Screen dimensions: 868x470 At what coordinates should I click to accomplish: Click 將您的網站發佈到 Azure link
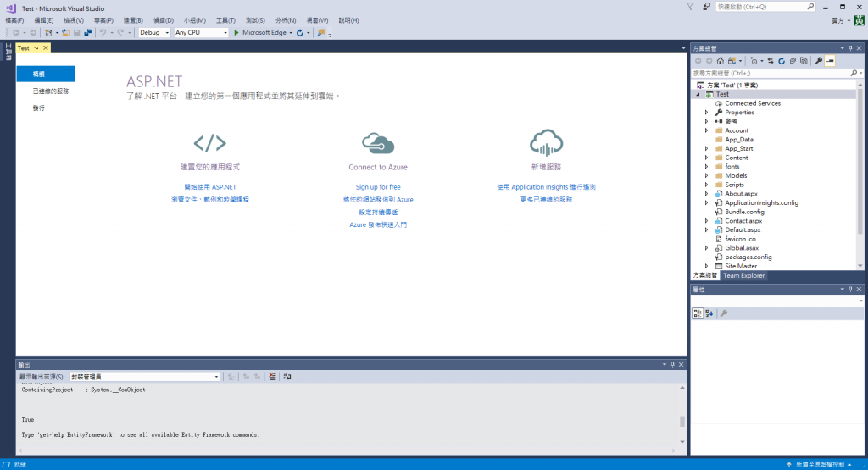point(378,200)
